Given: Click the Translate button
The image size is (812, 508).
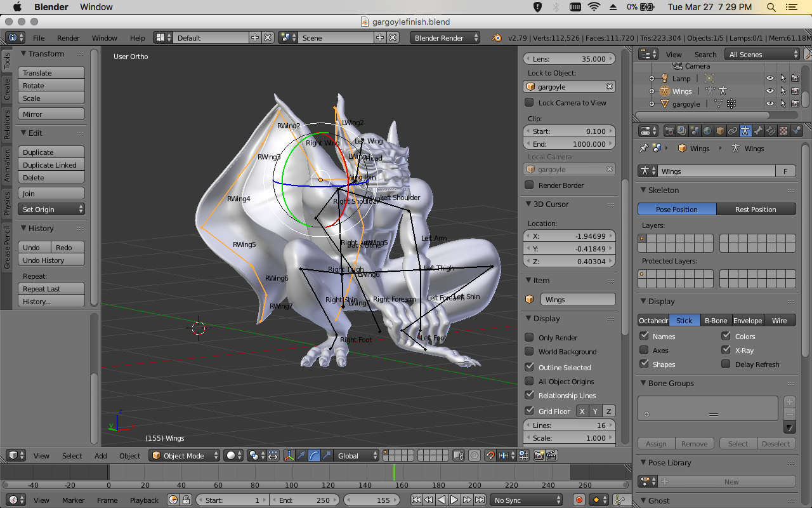Looking at the screenshot, I should [51, 72].
